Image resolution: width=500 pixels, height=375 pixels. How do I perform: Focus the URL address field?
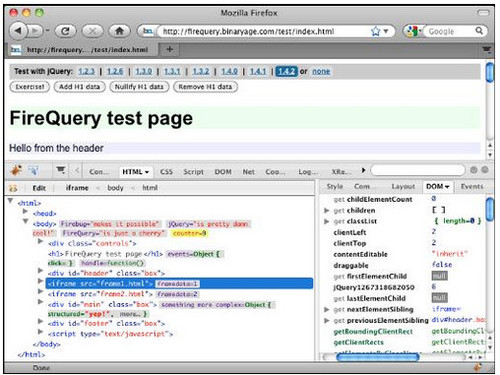[263, 31]
